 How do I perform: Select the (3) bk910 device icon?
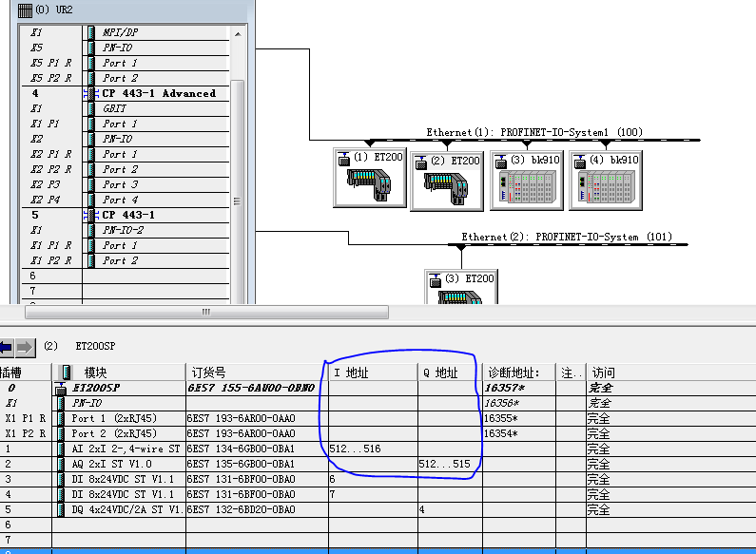[x=526, y=178]
